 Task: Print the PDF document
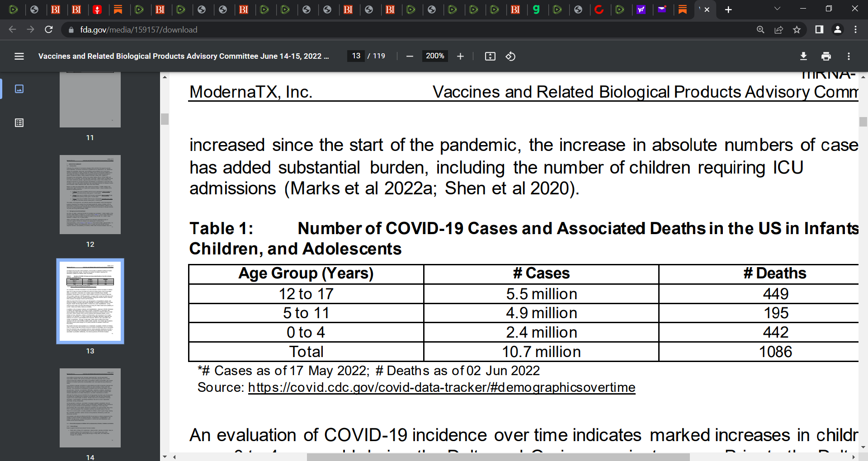click(826, 56)
